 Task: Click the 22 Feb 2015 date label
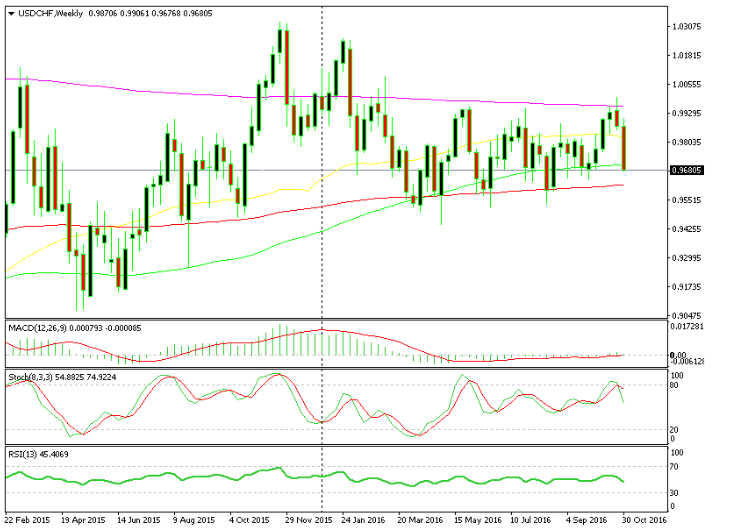click(x=27, y=520)
